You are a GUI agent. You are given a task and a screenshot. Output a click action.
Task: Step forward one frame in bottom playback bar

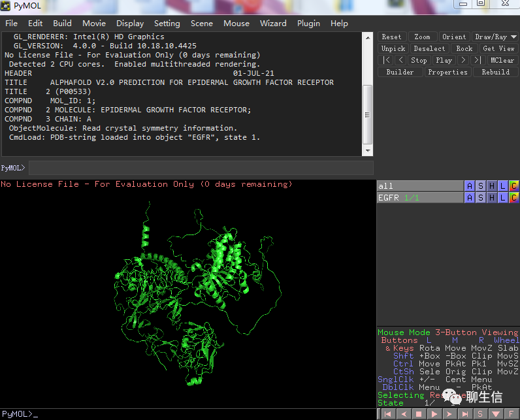tap(449, 413)
